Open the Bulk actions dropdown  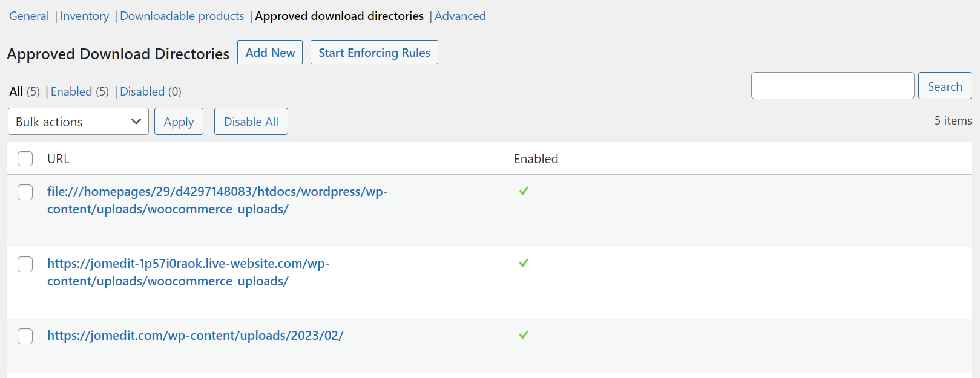pyautogui.click(x=78, y=122)
